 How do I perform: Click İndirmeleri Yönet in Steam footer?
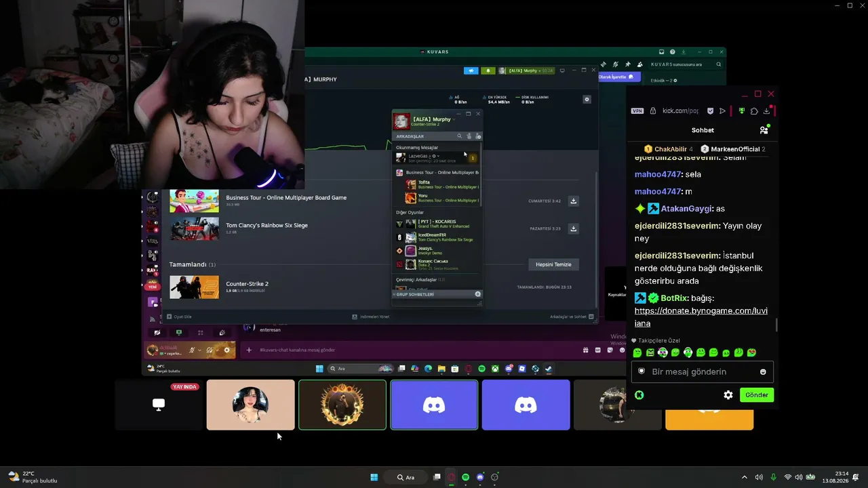[x=370, y=317]
